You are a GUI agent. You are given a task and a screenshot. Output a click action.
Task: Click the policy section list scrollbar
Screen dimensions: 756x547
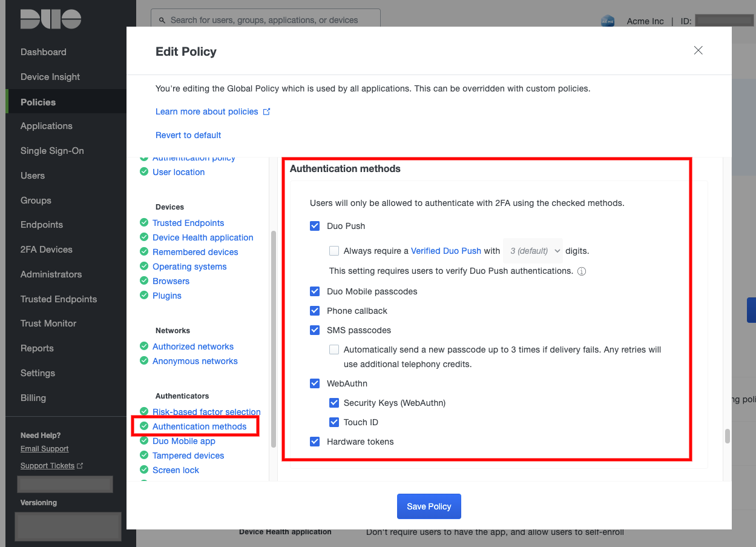[274, 339]
